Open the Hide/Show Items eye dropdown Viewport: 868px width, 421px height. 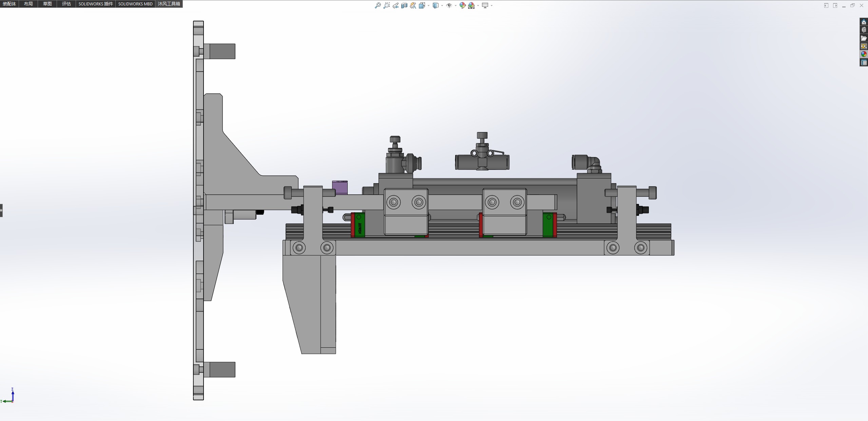pos(449,5)
